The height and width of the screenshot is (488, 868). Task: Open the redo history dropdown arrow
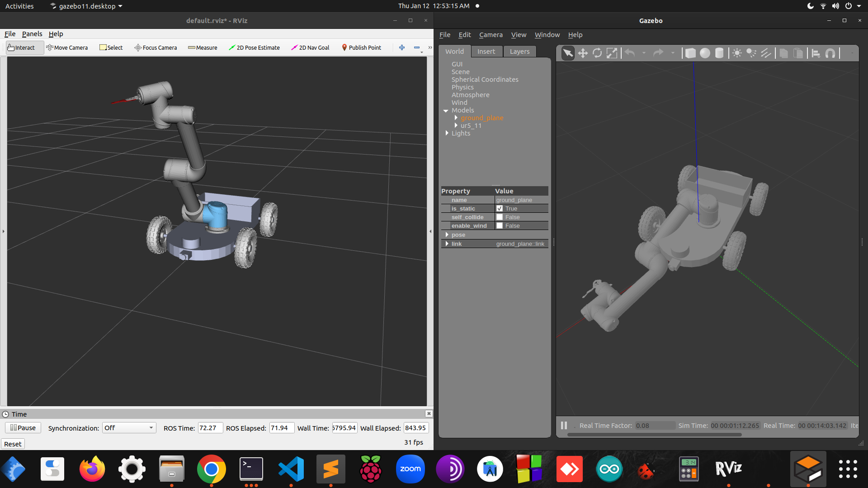click(673, 53)
